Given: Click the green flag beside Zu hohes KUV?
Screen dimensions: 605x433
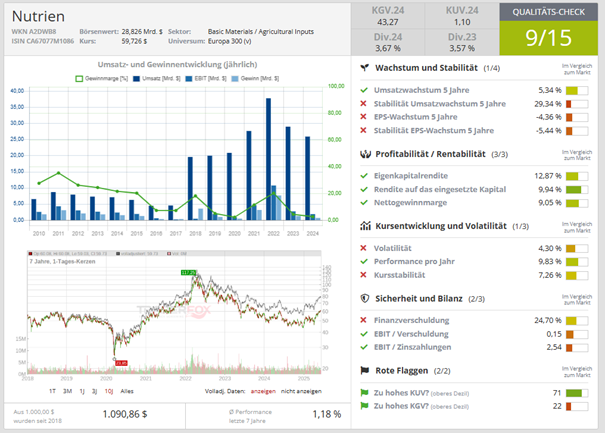Looking at the screenshot, I should (364, 392).
